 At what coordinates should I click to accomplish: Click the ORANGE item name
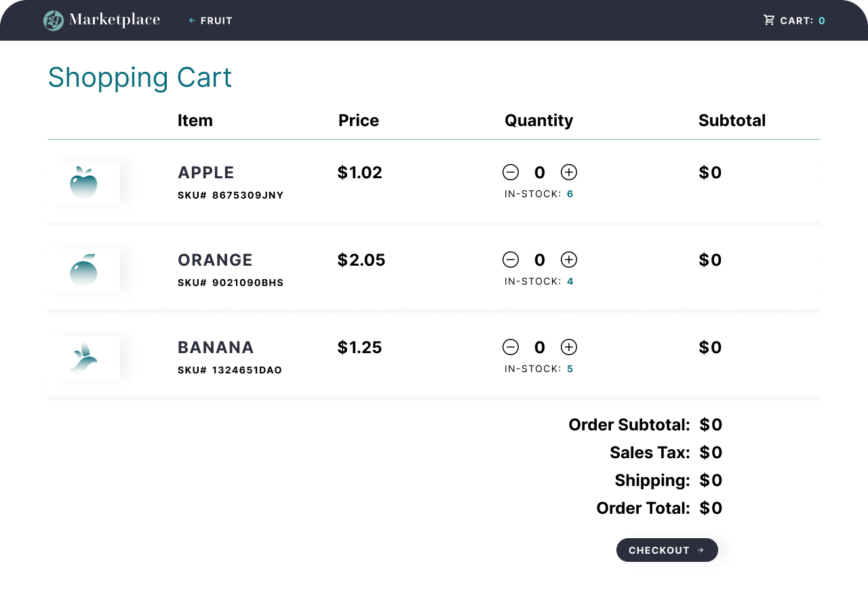[215, 260]
